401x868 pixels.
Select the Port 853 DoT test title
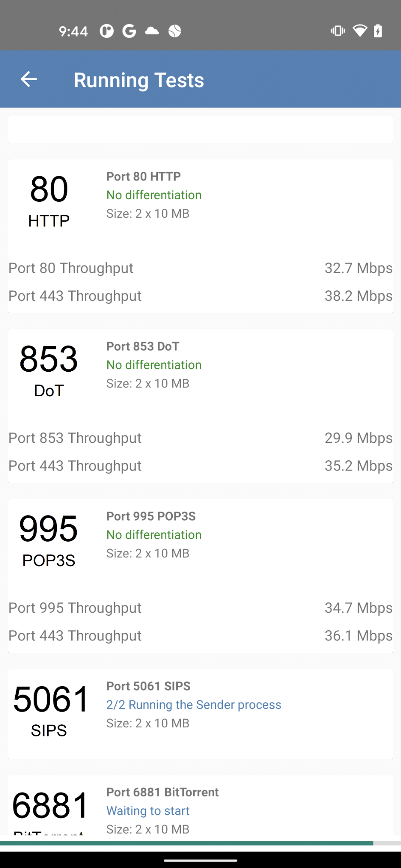click(143, 346)
